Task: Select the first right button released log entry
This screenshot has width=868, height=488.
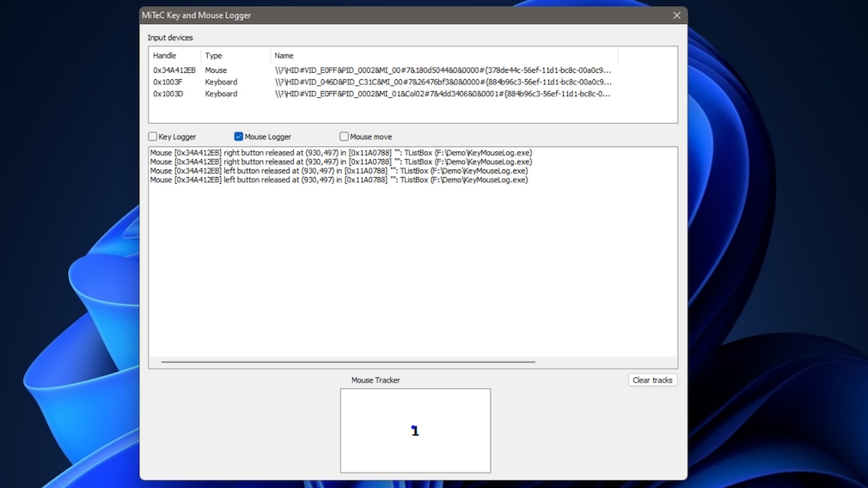Action: 340,153
